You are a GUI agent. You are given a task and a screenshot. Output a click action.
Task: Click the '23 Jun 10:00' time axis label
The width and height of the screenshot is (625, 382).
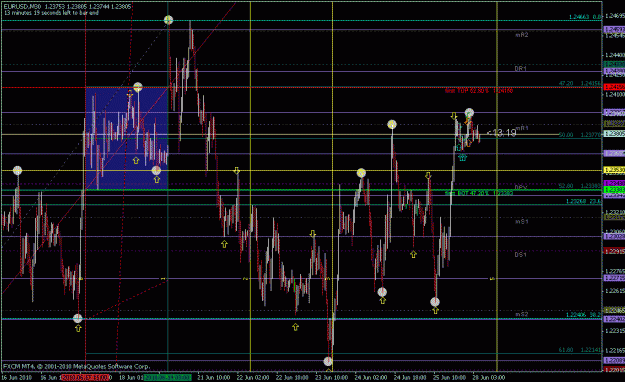click(332, 377)
